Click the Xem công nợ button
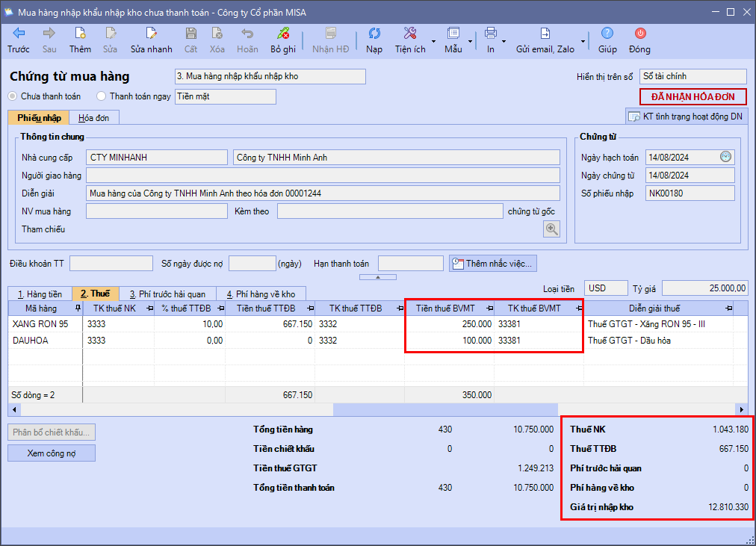Image resolution: width=756 pixels, height=546 pixels. coord(52,453)
